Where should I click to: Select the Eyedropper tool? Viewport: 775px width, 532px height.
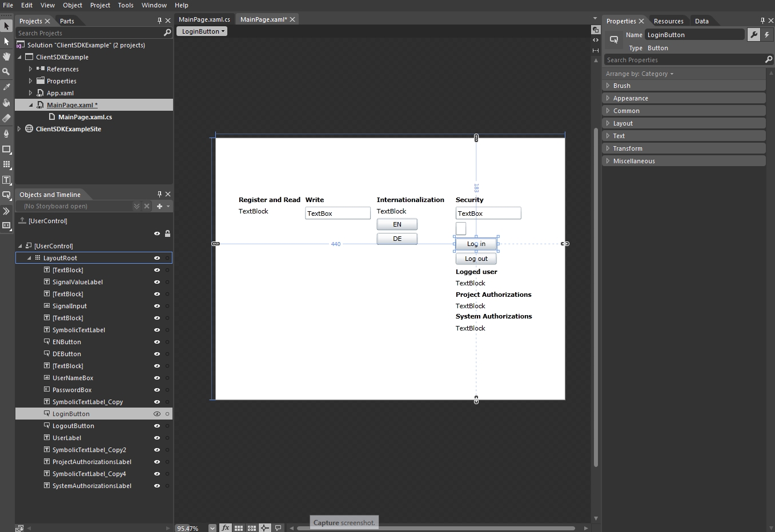click(6, 87)
